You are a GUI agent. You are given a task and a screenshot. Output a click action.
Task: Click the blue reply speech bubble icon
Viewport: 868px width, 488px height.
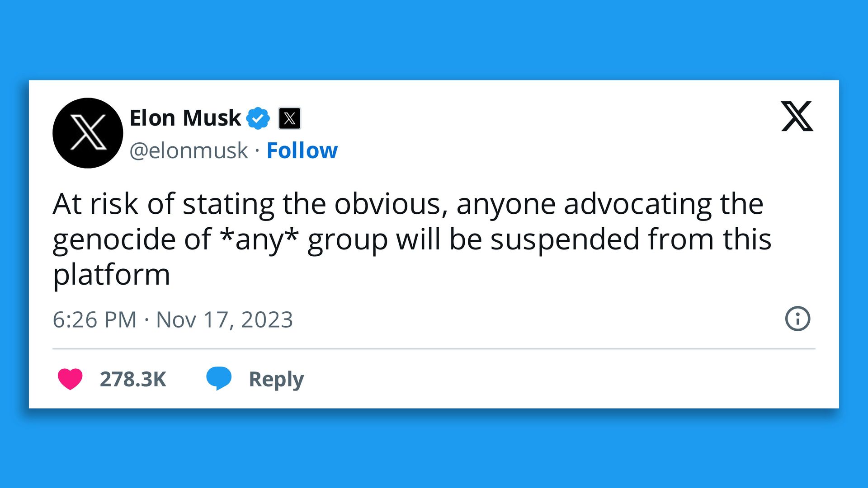pyautogui.click(x=219, y=378)
